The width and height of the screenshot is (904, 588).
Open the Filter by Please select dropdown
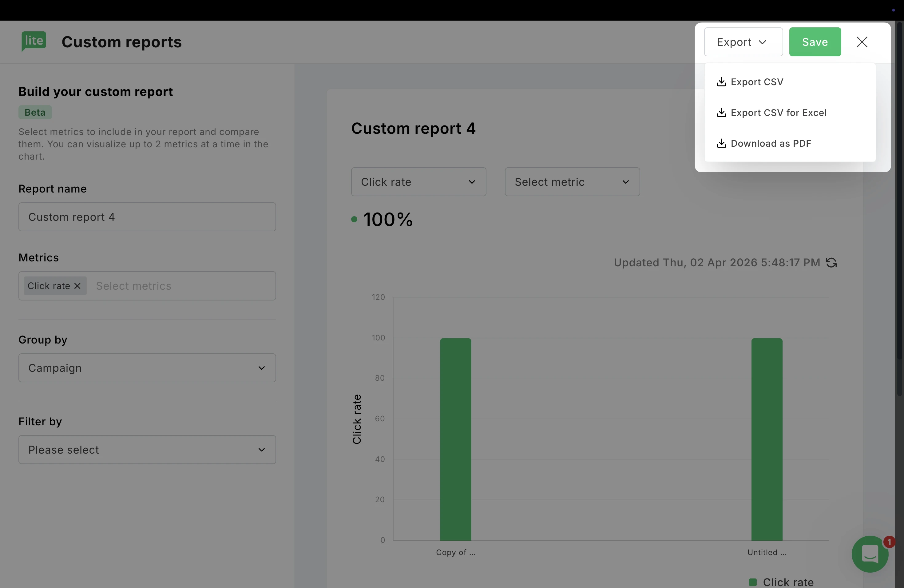click(147, 450)
